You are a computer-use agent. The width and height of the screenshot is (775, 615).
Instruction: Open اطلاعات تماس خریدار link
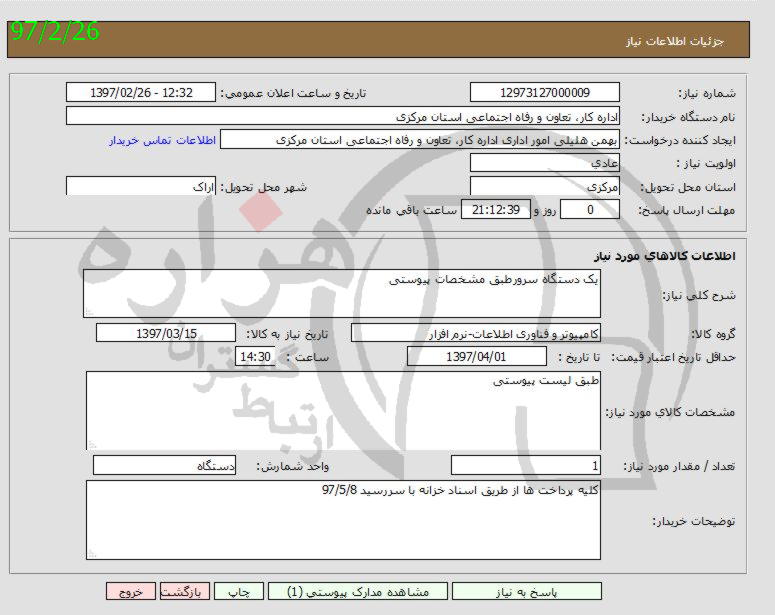[x=162, y=140]
